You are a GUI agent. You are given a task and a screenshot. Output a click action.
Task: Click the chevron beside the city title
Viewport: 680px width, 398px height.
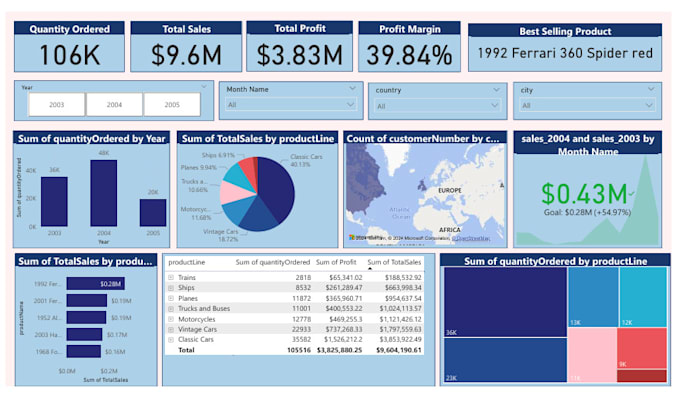(x=651, y=89)
